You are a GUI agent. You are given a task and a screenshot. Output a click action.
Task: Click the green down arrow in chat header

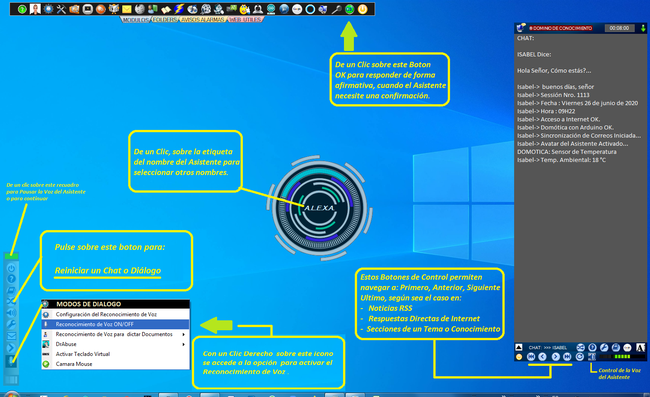click(643, 28)
